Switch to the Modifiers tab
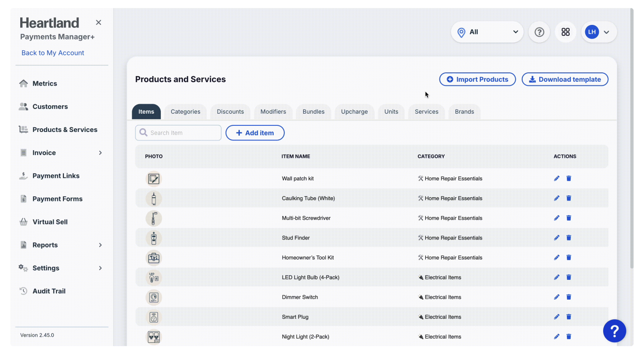This screenshot has height=355, width=644. (273, 112)
